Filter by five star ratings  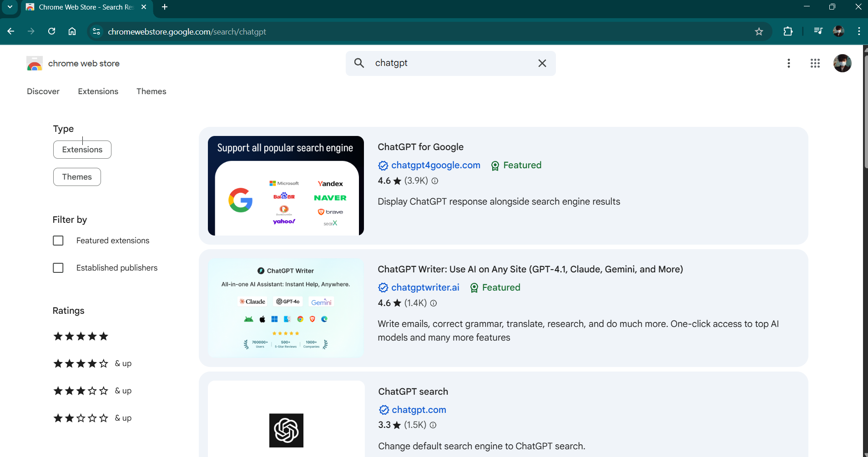coord(81,336)
